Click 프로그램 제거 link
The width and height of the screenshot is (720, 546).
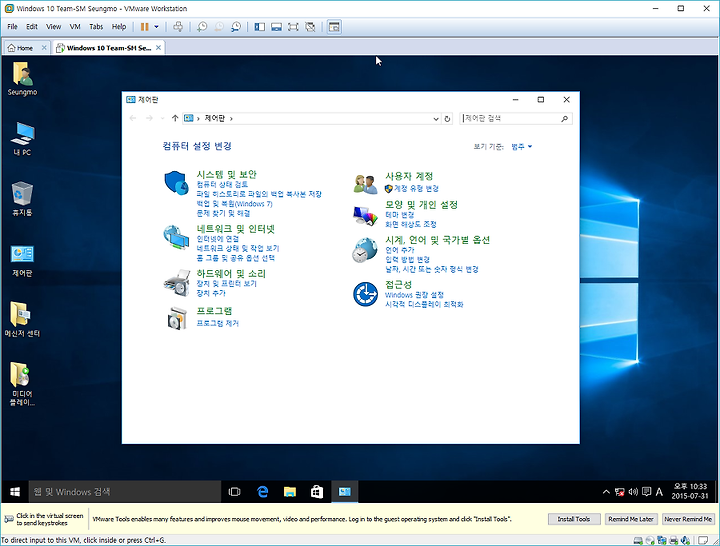tap(218, 323)
